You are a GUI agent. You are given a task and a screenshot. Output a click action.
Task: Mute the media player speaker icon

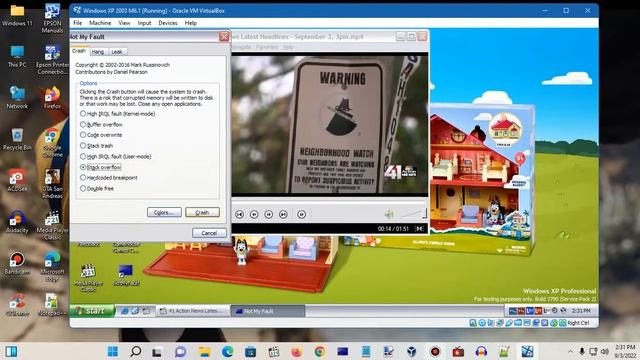[389, 213]
